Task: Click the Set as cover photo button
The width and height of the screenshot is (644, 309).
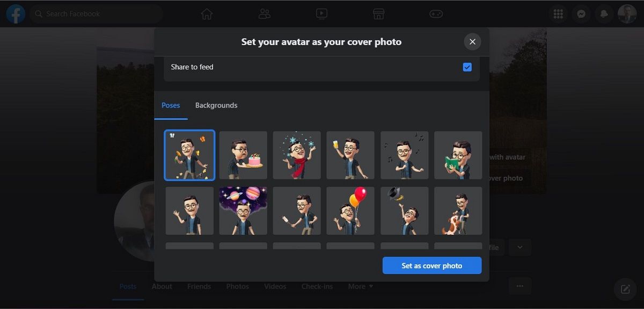Action: [x=432, y=265]
